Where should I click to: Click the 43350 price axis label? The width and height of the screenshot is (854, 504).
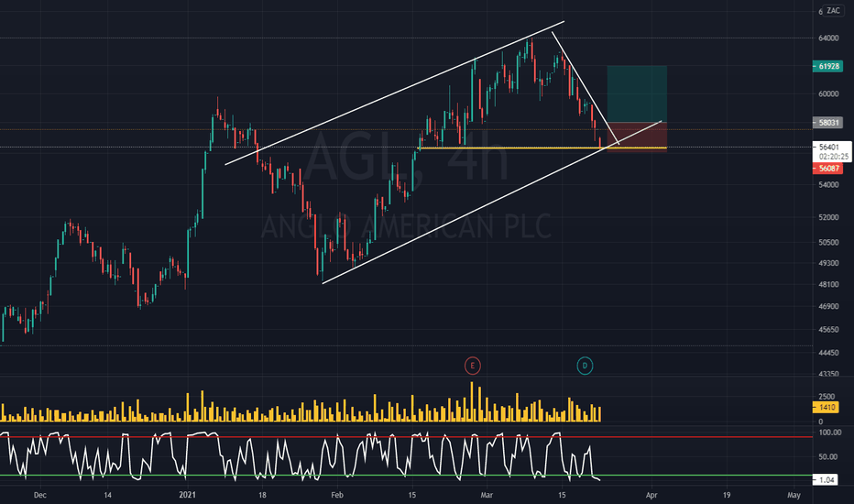828,374
